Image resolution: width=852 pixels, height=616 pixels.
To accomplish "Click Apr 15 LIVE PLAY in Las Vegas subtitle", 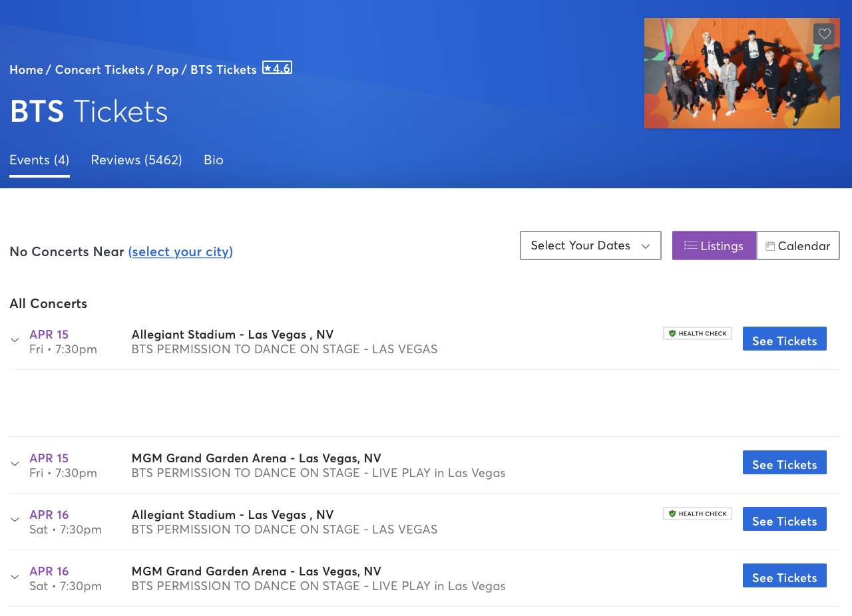I will coord(318,473).
